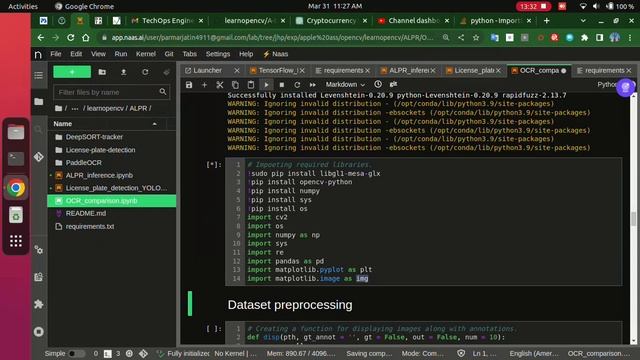Open the View menu

click(98, 54)
